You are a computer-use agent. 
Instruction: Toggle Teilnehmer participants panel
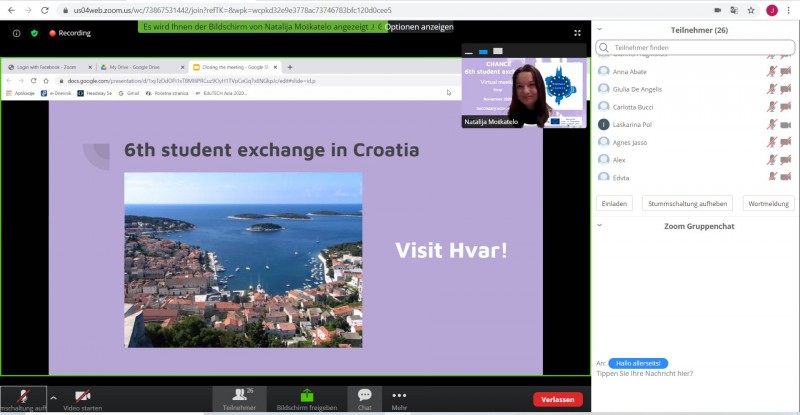(239, 399)
